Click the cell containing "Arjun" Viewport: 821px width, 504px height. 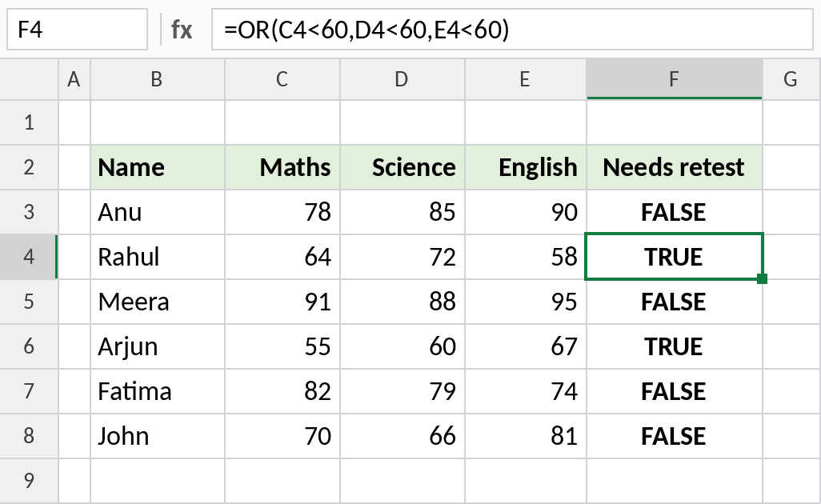coord(158,346)
